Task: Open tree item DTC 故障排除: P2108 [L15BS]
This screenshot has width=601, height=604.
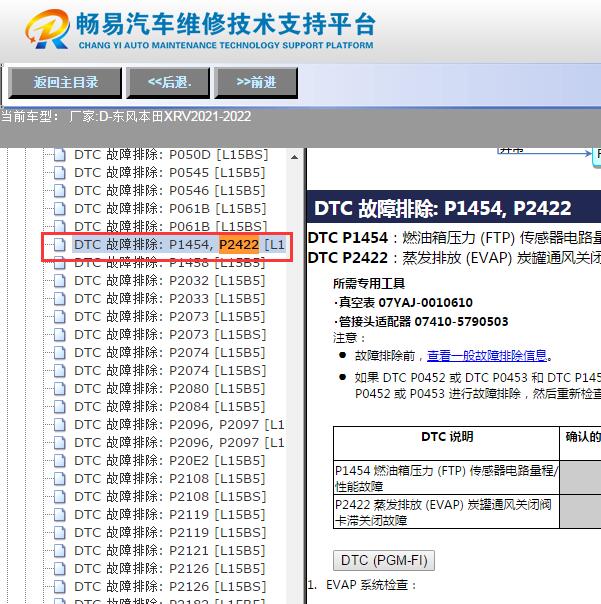Action: (170, 497)
